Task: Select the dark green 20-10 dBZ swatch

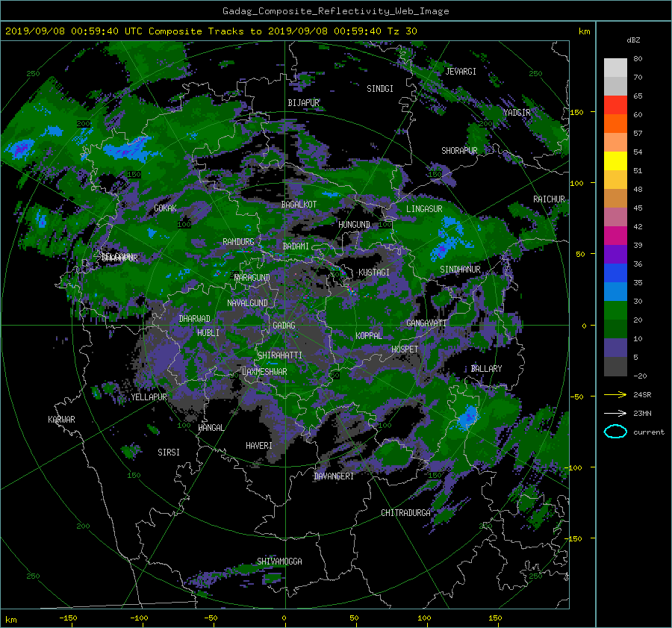Action: coord(615,329)
